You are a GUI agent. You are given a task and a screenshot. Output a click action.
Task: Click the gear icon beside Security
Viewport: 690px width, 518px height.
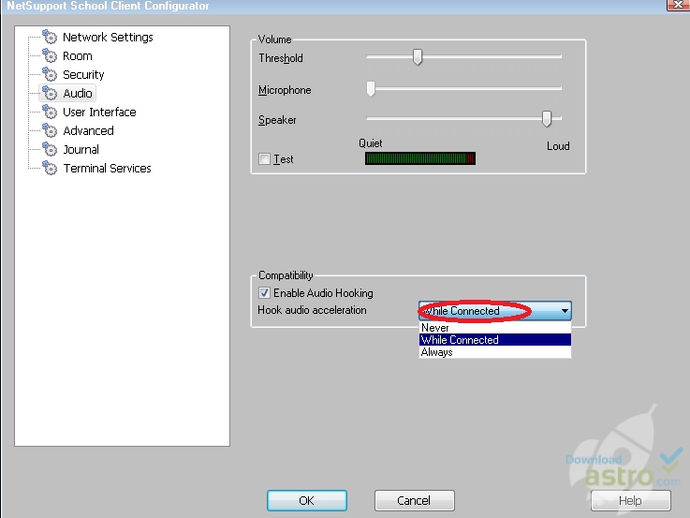[49, 74]
